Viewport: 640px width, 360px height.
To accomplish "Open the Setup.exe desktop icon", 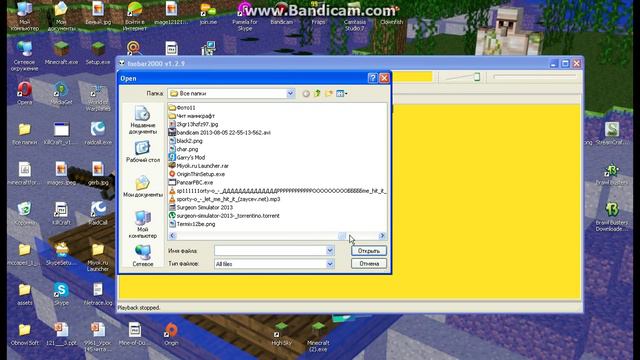I will [98, 53].
